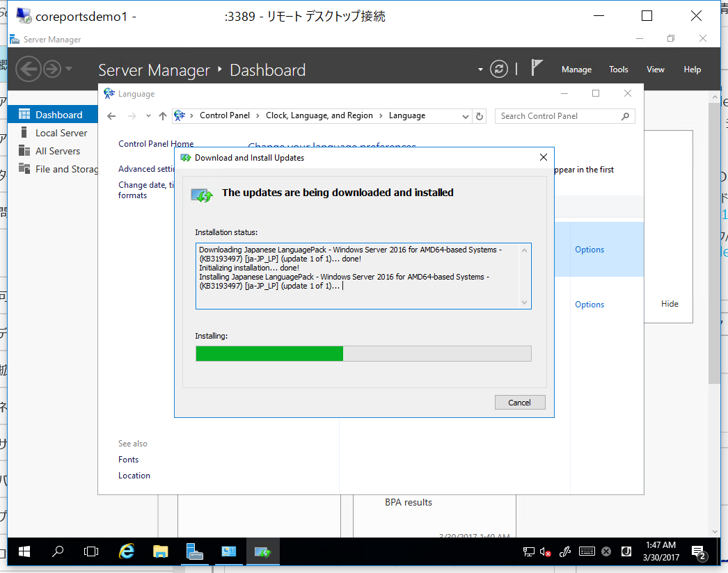
Task: Open the Action Center notifications
Action: tap(699, 552)
